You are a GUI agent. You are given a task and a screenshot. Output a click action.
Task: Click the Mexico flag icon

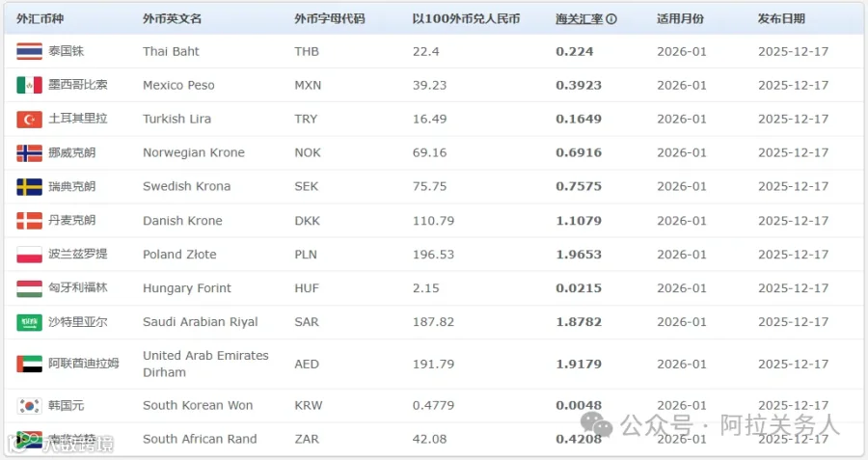[29, 85]
